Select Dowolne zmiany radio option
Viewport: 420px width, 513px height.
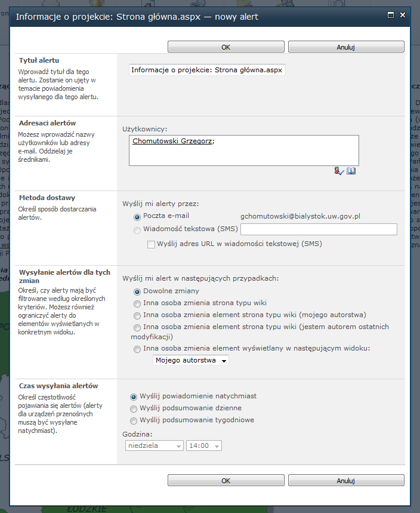pyautogui.click(x=137, y=291)
